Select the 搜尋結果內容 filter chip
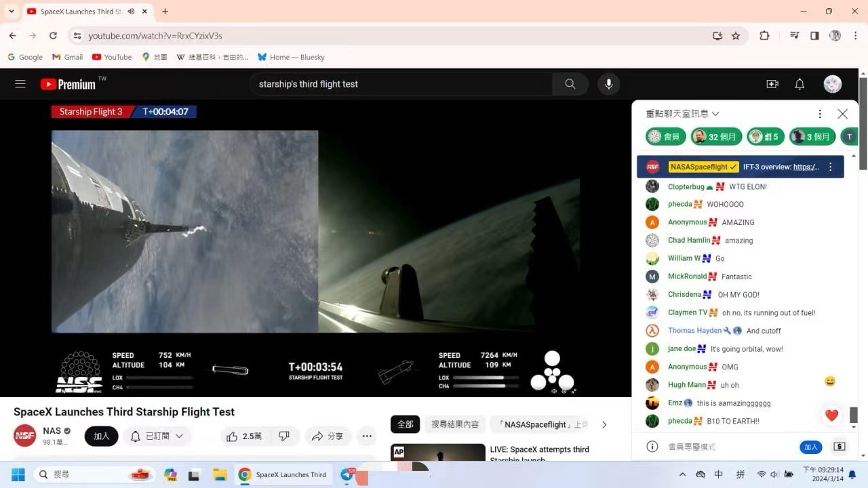Screen dimensions: 868x488 455,424
